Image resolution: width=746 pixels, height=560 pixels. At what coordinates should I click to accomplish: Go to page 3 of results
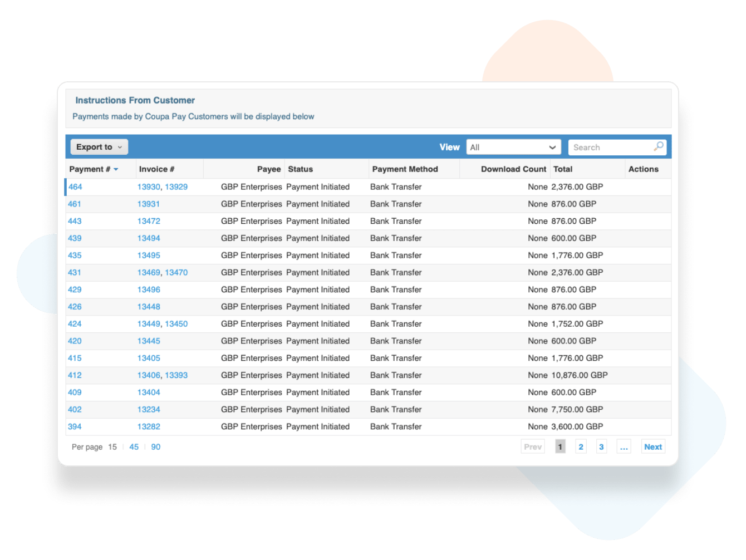pos(601,447)
